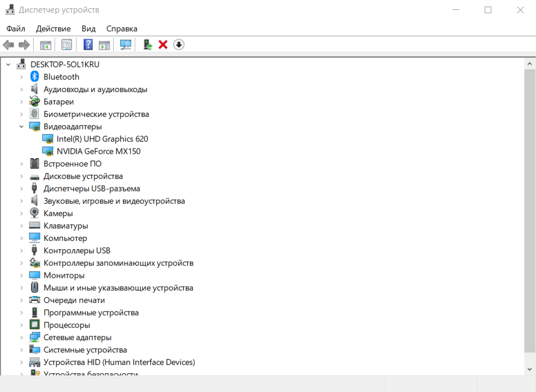Select NVIDIA GeForce MX150 device

(x=98, y=151)
